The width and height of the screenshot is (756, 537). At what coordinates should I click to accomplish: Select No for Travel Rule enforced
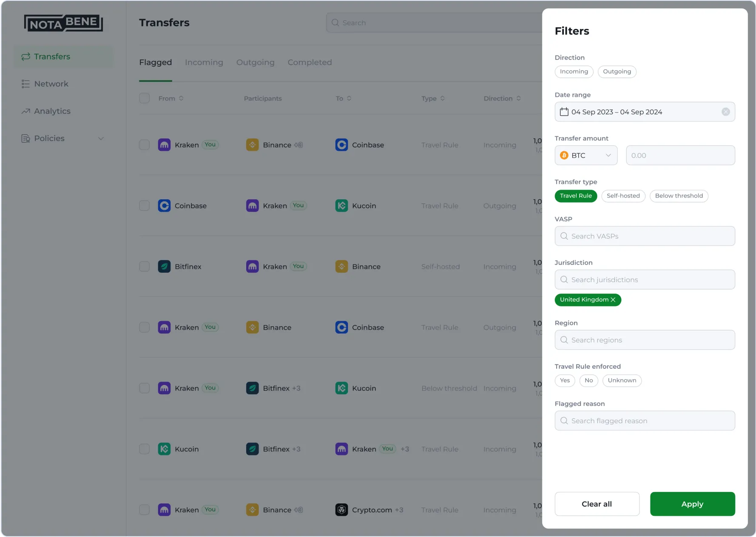point(588,381)
